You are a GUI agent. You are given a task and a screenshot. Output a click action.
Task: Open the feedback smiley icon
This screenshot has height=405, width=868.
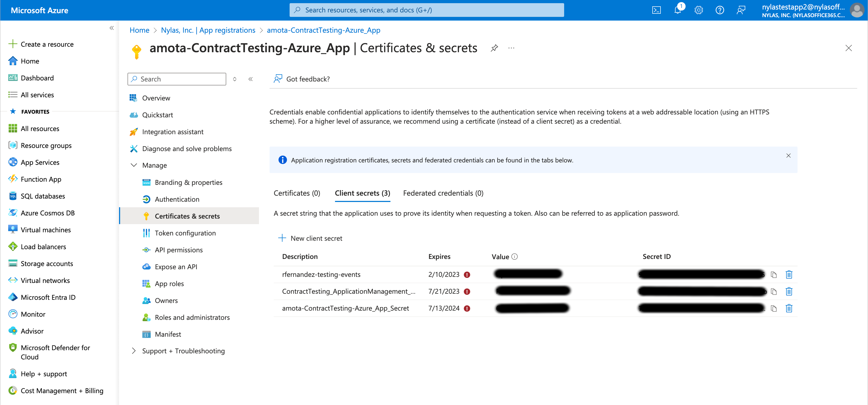[741, 10]
